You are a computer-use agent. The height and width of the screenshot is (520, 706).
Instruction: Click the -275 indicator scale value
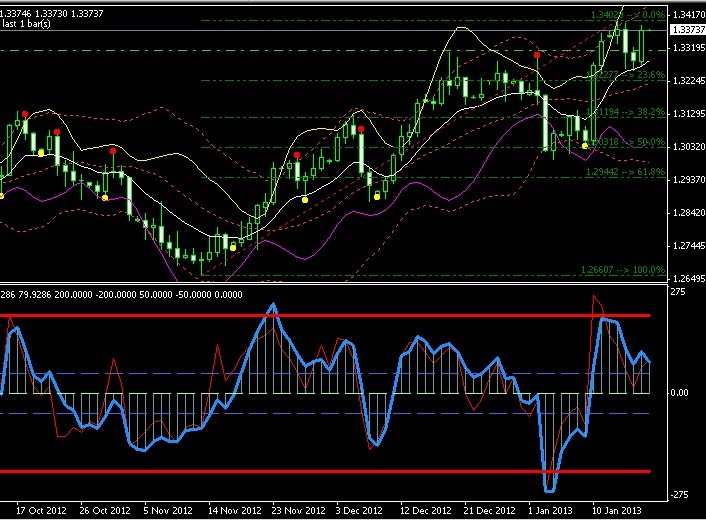(x=679, y=495)
